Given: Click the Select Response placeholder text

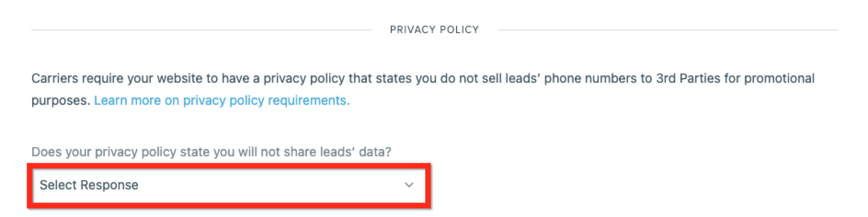Looking at the screenshot, I should click(x=89, y=185).
